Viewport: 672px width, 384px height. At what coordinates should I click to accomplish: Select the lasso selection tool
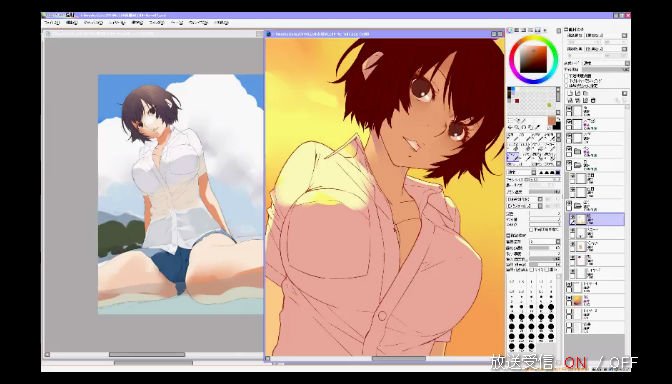tap(517, 120)
